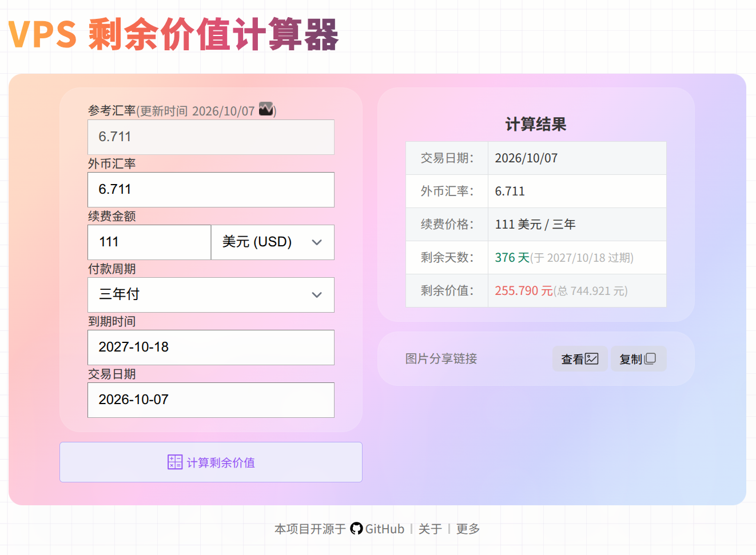This screenshot has height=555, width=756.
Task: Expand the 付款周期 dropdown 三年付
Action: 211,295
